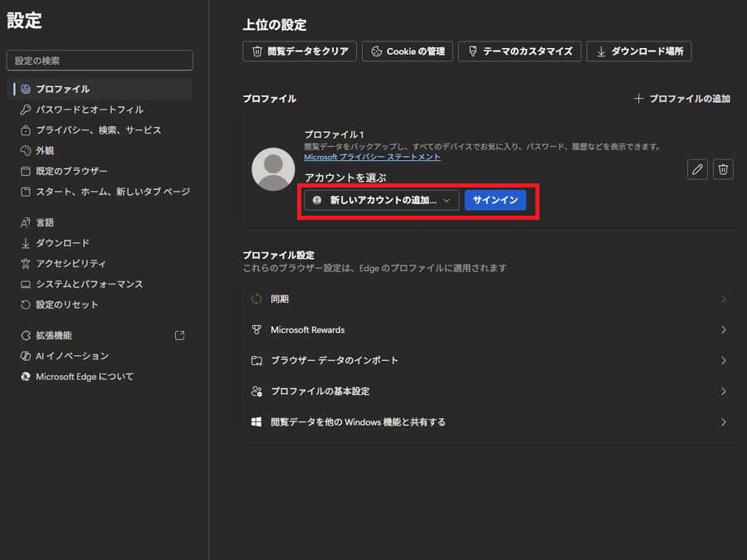The width and height of the screenshot is (747, 560).
Task: Click the スタート、ホーム sidebar page icon
Action: click(x=26, y=192)
